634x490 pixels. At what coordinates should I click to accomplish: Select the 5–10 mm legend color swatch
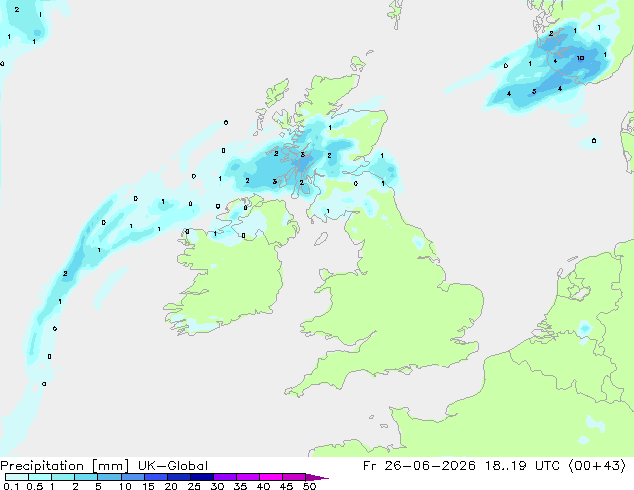pyautogui.click(x=109, y=477)
